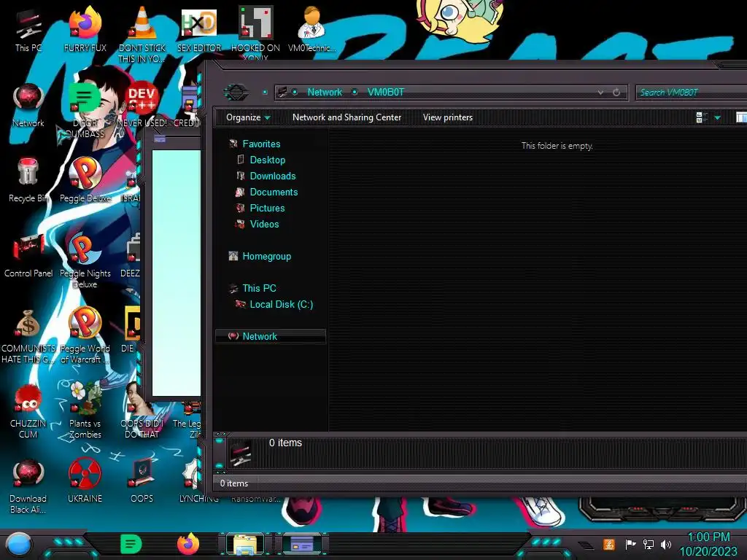
Task: Change the view layout icon
Action: coord(702,117)
